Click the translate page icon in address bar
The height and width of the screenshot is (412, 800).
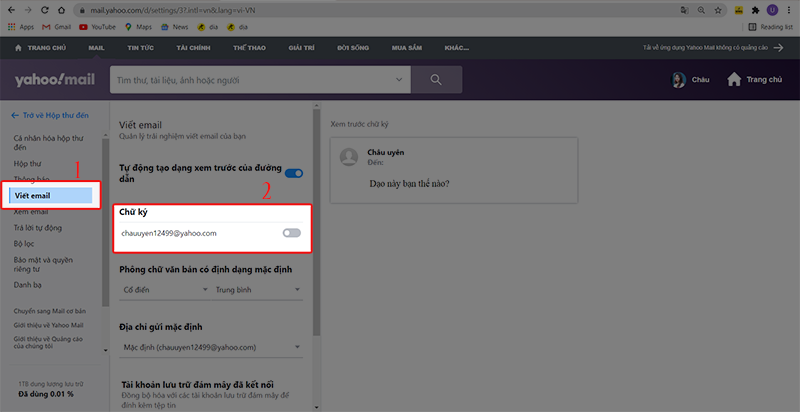point(685,10)
